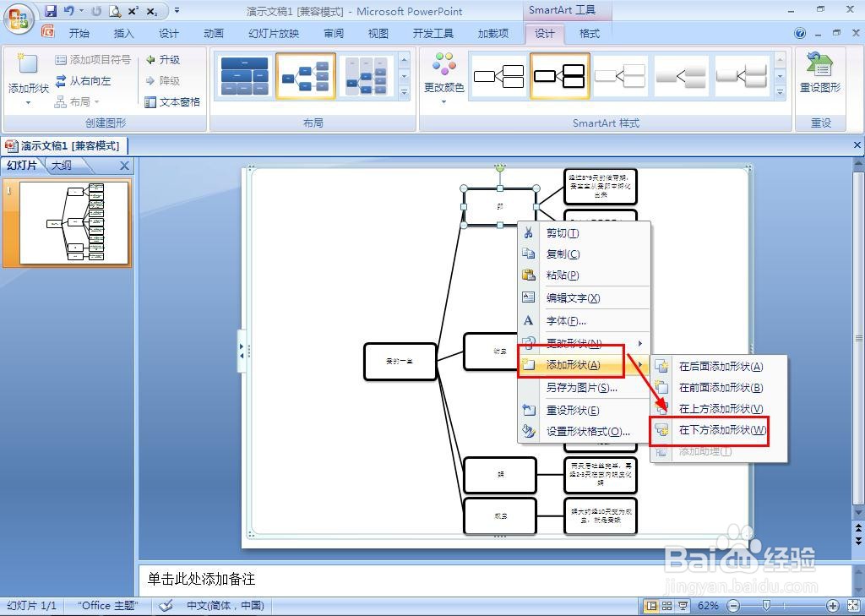Image resolution: width=865 pixels, height=616 pixels.
Task: Switch to Normal view in status bar
Action: click(x=652, y=606)
